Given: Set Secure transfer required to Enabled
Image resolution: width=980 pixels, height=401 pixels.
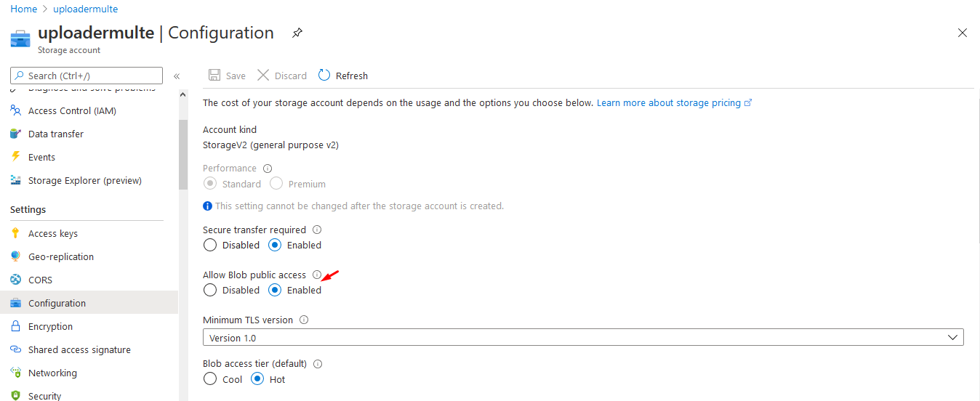Looking at the screenshot, I should [x=275, y=245].
